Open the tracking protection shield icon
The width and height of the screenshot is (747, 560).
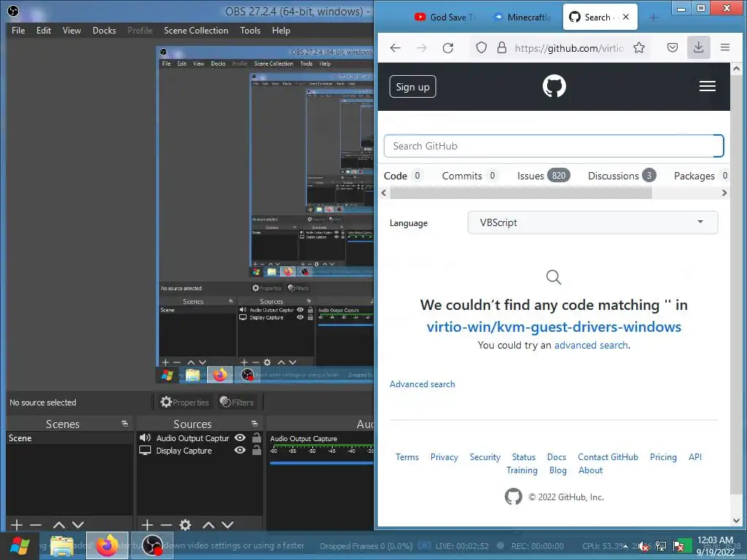point(481,47)
